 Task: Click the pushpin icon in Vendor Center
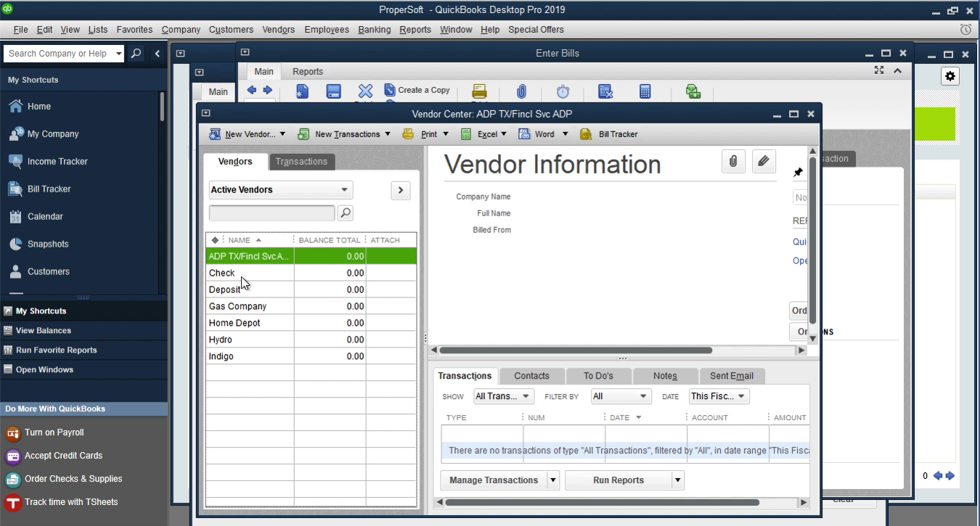point(798,173)
